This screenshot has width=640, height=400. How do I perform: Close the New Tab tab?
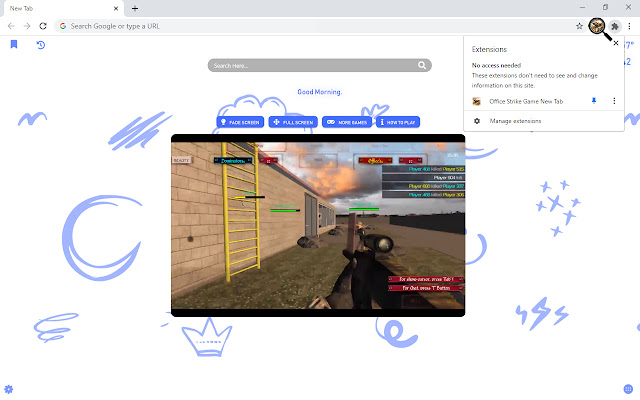point(116,8)
